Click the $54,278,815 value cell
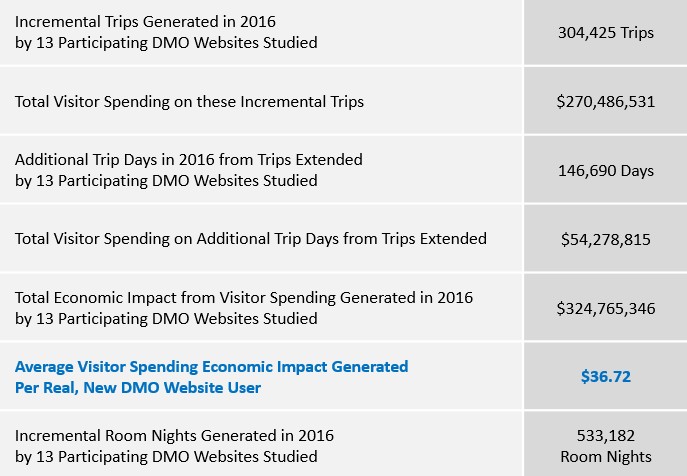This screenshot has width=687, height=476. [606, 239]
